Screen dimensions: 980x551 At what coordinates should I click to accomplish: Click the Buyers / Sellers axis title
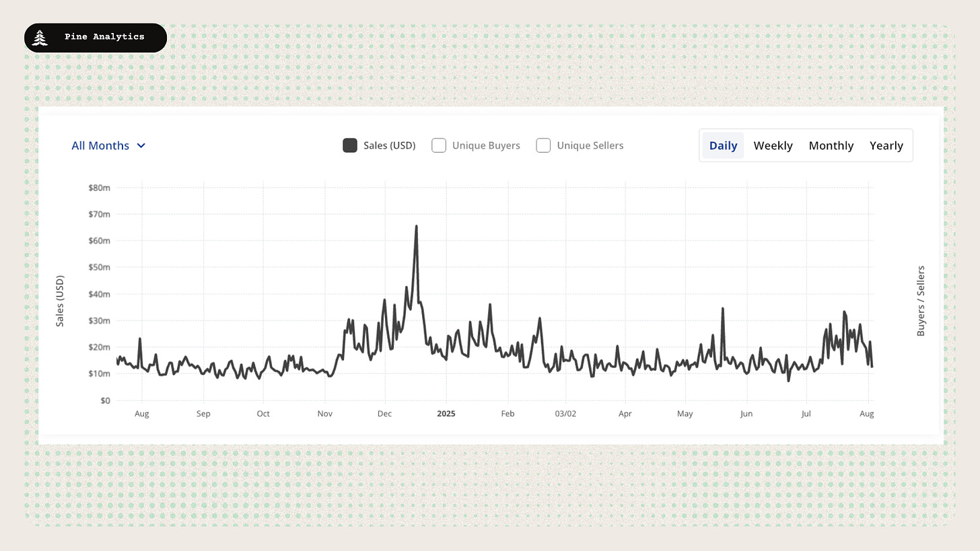(x=921, y=301)
